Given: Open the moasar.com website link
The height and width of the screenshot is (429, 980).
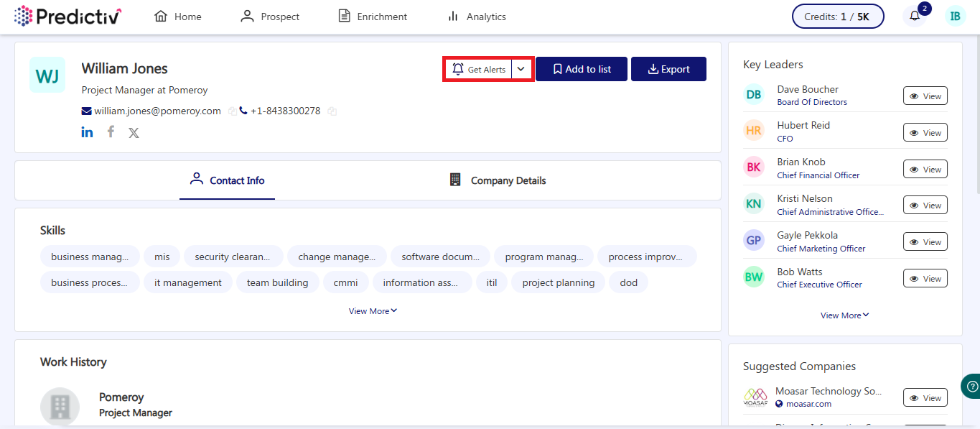Looking at the screenshot, I should point(808,404).
